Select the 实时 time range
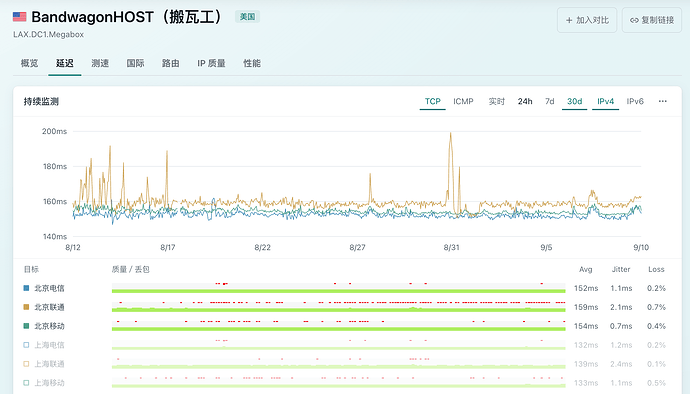 (496, 101)
